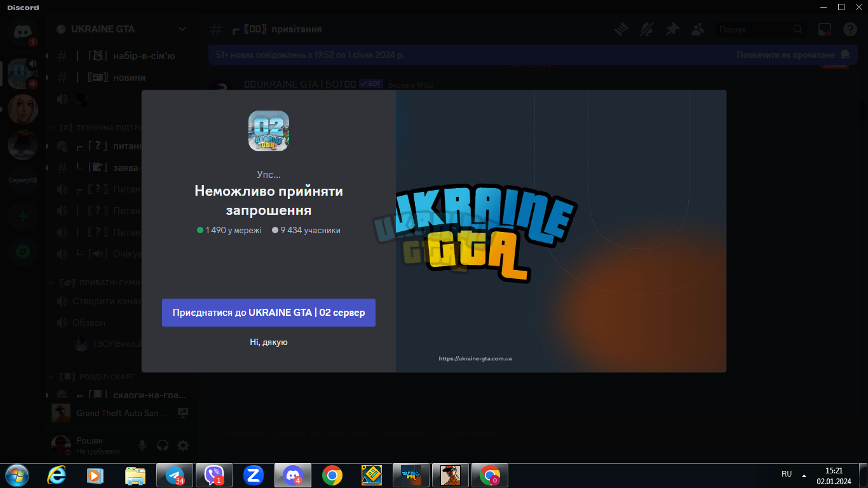
Task: Open Telegram from the taskbar
Action: tap(175, 475)
